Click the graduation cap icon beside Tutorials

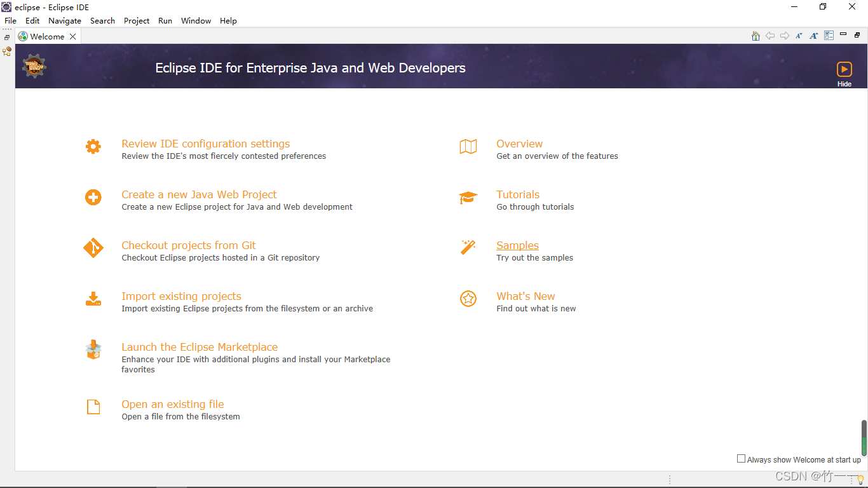pos(468,198)
